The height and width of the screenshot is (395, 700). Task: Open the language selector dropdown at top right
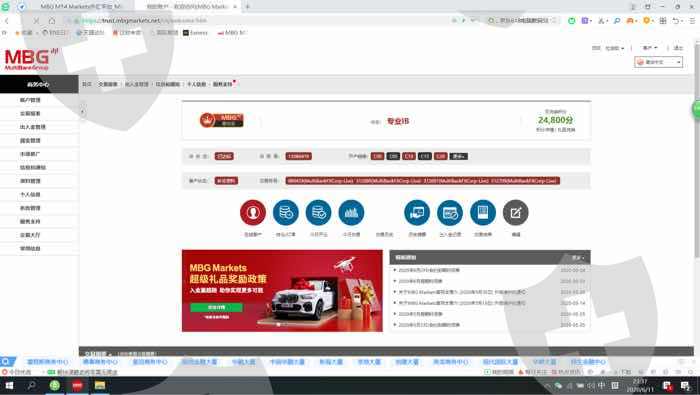(x=658, y=62)
